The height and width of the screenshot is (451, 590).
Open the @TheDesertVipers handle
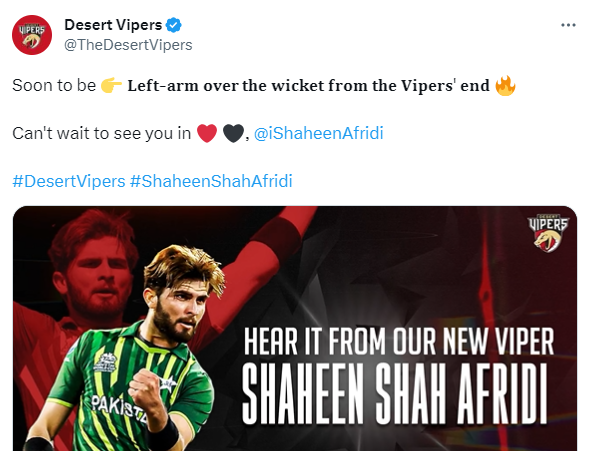128,45
